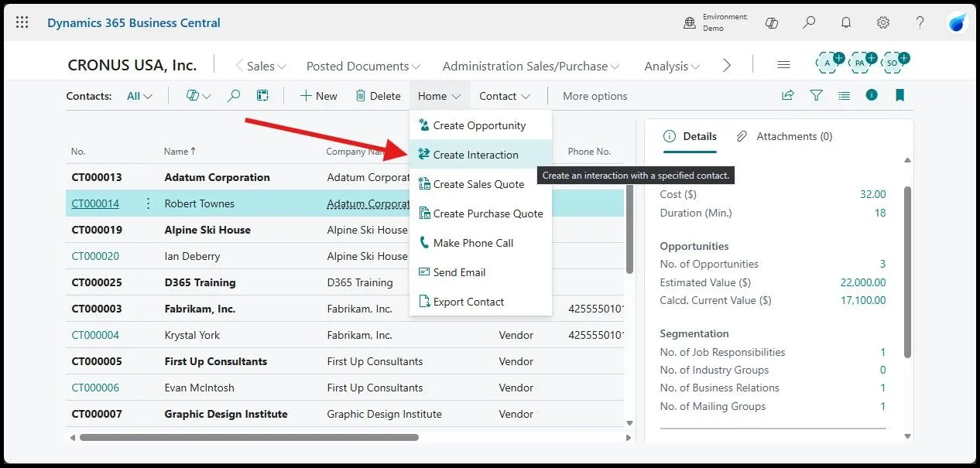Select the Graphic Design Institute row name
The height and width of the screenshot is (468, 980).
(226, 414)
